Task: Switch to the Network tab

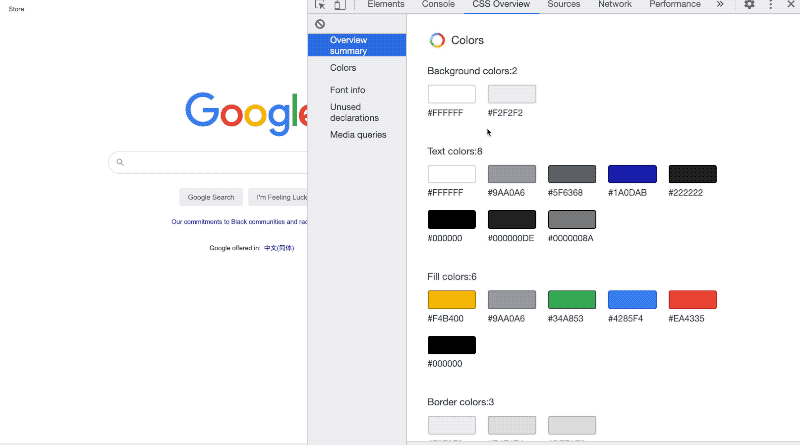Action: [x=615, y=5]
